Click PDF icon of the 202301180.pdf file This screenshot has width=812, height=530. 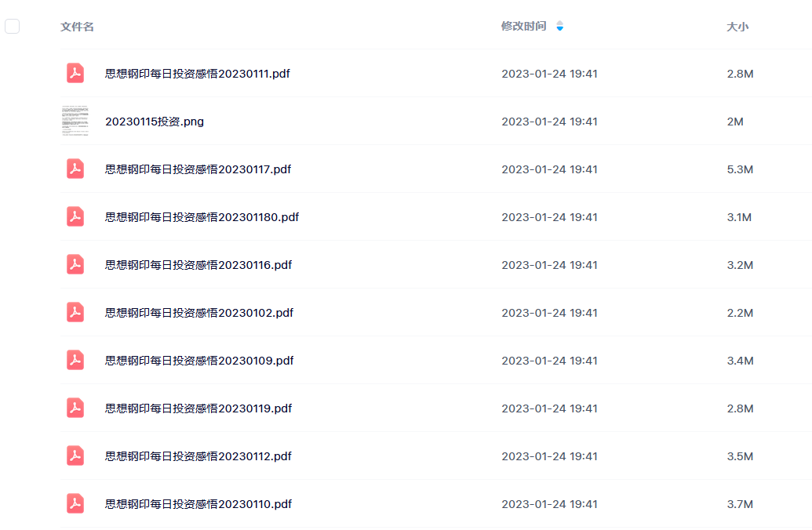(x=75, y=216)
